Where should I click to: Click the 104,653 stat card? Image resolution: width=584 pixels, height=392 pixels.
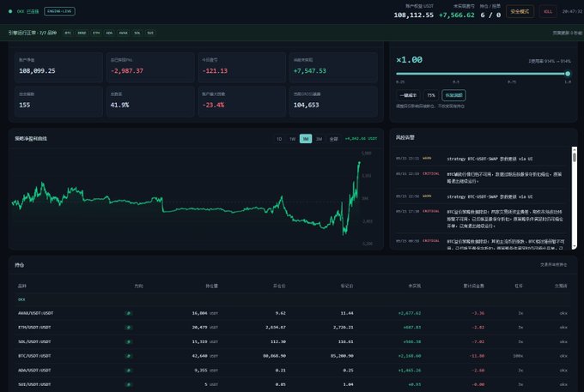[333, 101]
